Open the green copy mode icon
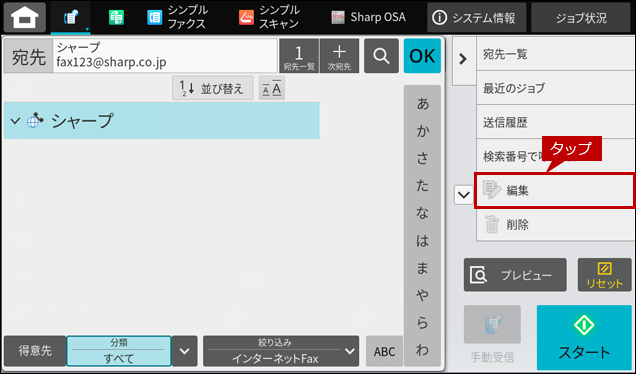636x374 pixels. tap(116, 17)
